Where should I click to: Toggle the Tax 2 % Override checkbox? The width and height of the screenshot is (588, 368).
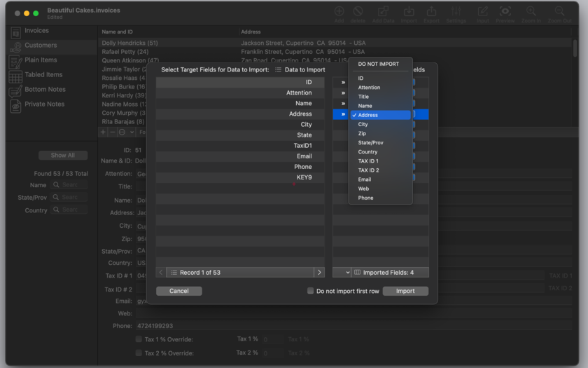[x=139, y=353]
